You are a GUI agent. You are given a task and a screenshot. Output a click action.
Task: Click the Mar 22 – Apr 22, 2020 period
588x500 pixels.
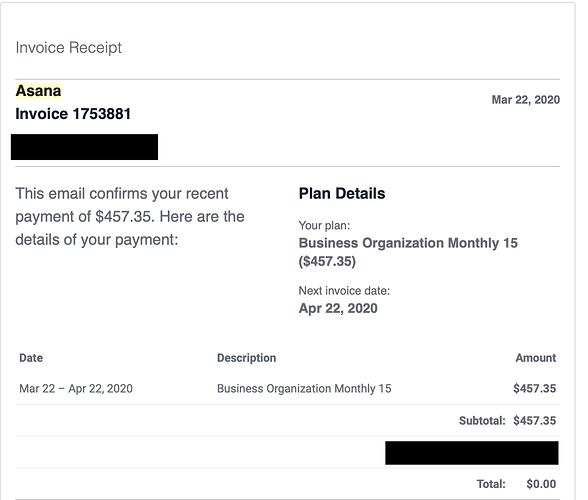coord(76,389)
